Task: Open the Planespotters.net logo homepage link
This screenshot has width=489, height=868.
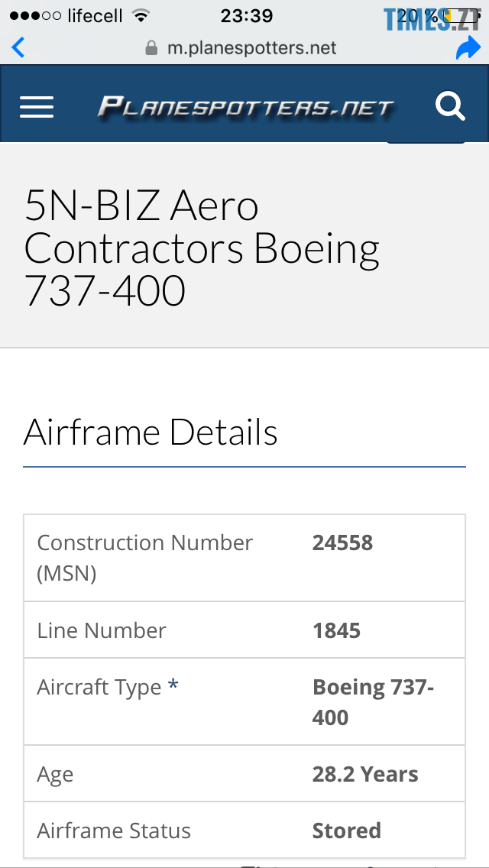Action: 245,106
